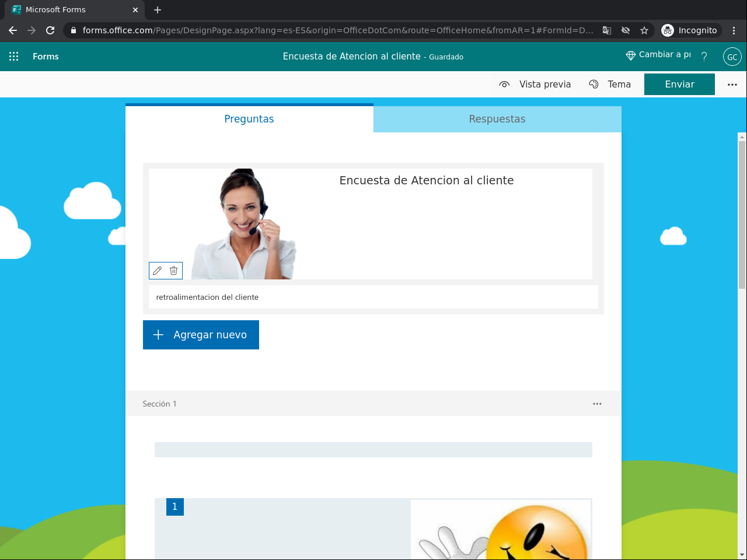Click the lock icon to view site information

(73, 30)
